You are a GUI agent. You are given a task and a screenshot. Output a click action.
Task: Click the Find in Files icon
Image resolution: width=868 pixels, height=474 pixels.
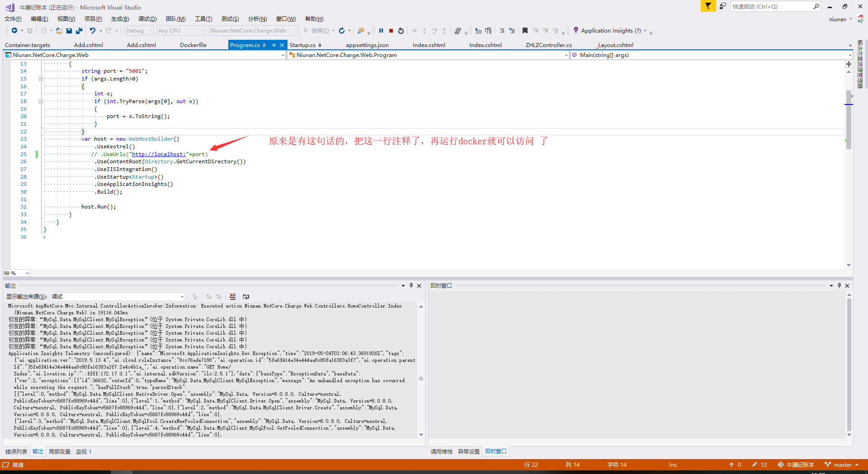361,31
